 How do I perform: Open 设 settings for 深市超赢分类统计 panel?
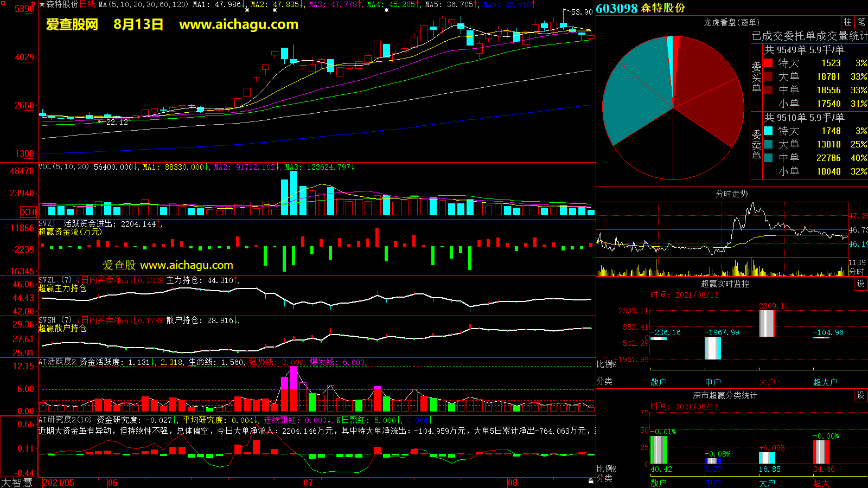861,395
